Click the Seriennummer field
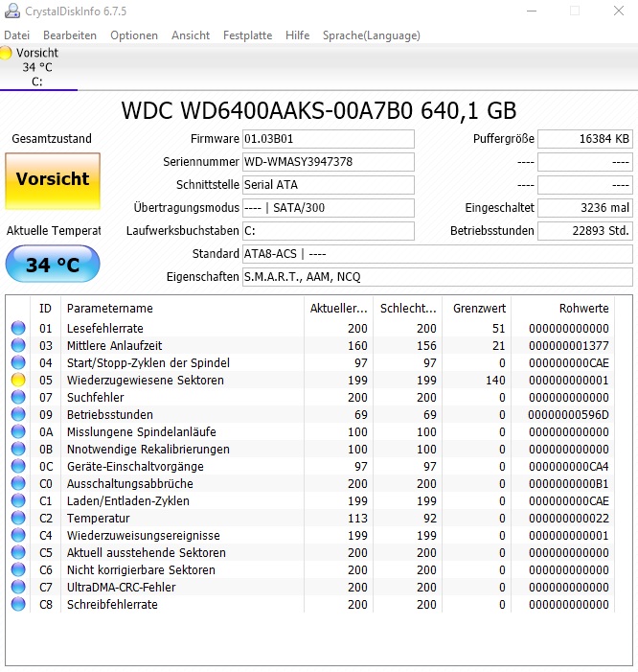 pyautogui.click(x=329, y=162)
